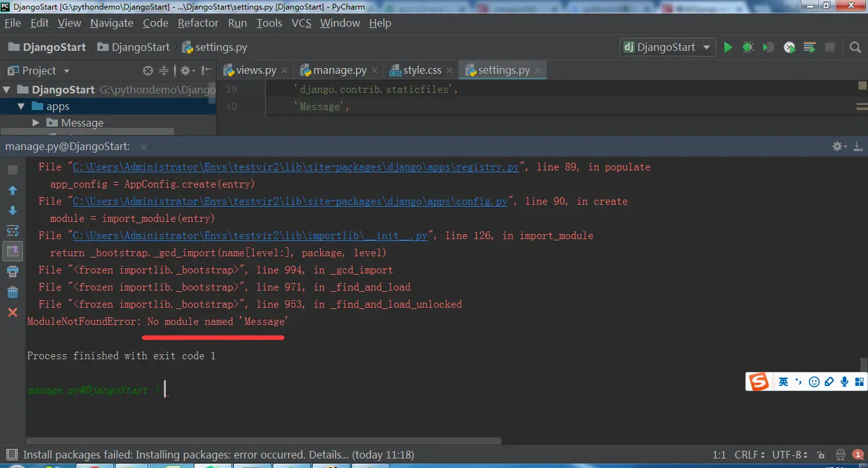
Task: Close the manage.py@DjangoStart console tab
Action: (x=144, y=147)
